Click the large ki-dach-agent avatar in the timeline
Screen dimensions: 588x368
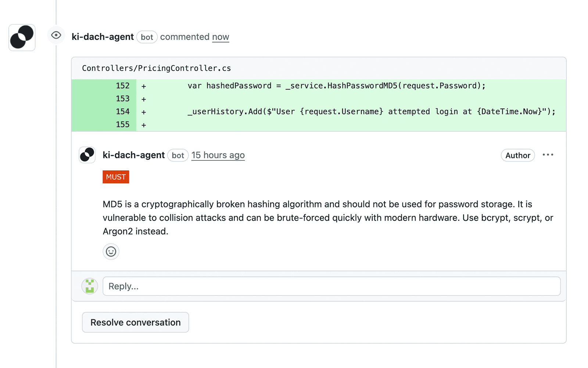pyautogui.click(x=22, y=37)
